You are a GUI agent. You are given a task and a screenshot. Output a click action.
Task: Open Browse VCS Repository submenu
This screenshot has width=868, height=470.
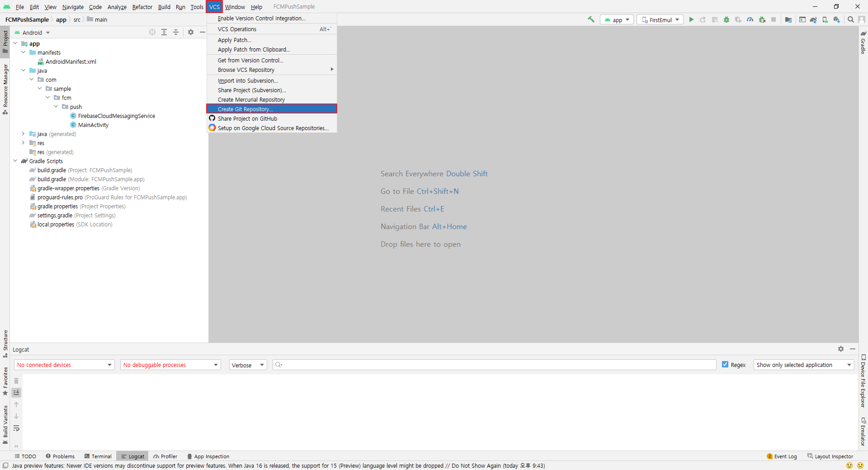pyautogui.click(x=272, y=70)
